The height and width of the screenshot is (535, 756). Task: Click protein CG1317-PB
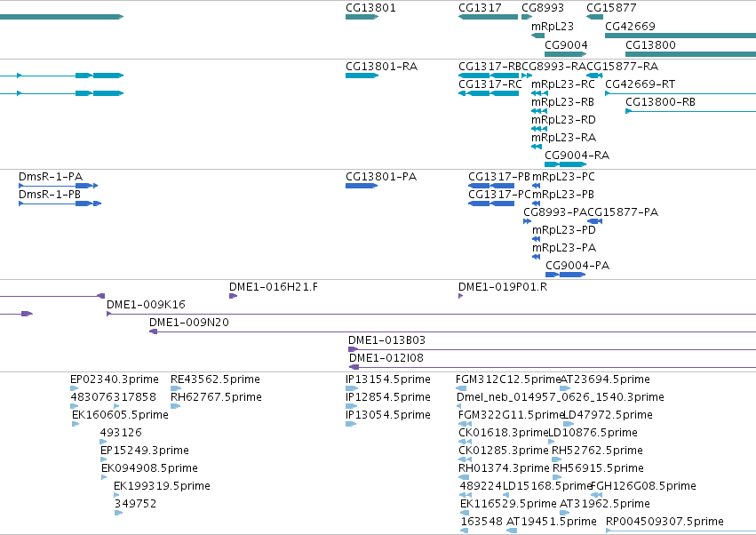coord(491,186)
